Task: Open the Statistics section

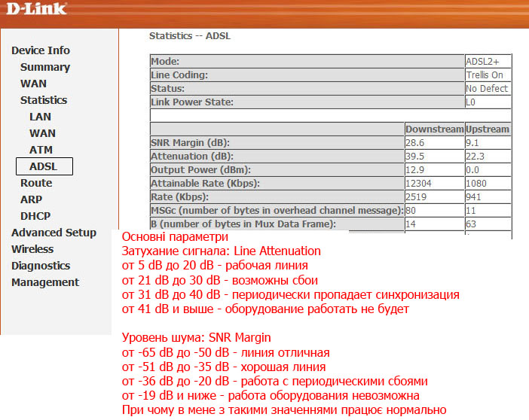Action: click(44, 100)
